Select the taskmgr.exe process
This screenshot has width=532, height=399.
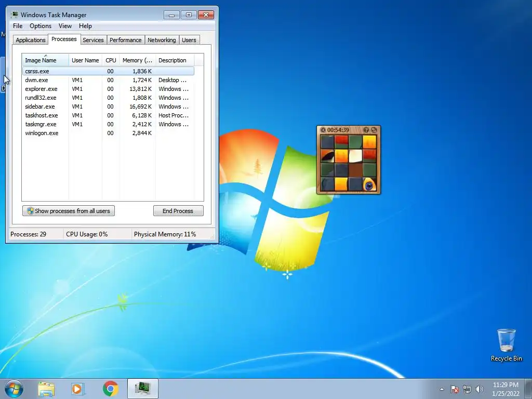point(108,124)
